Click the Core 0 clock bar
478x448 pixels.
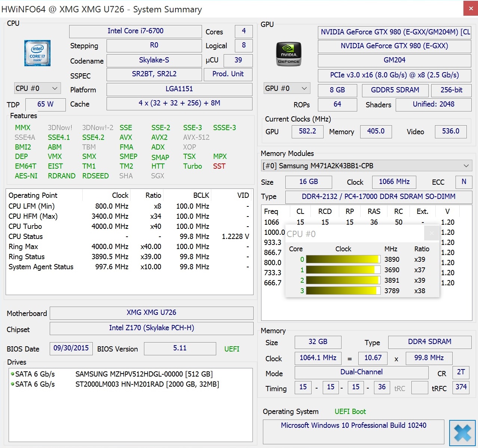[343, 259]
